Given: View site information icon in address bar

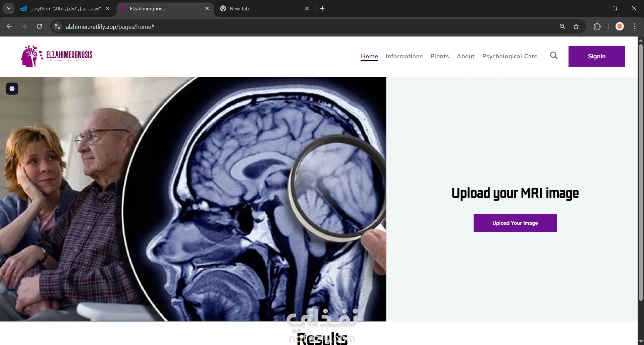Looking at the screenshot, I should (57, 26).
